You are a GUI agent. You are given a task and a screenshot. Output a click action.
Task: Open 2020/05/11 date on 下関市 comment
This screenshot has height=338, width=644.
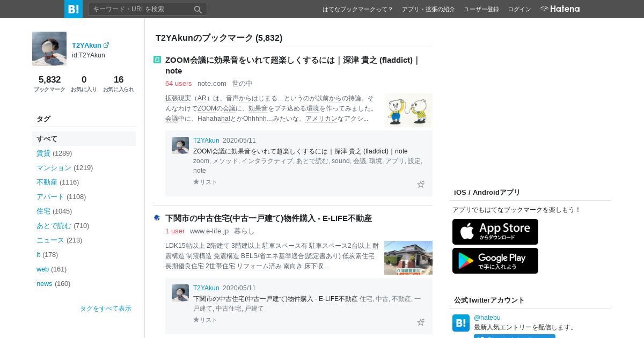(239, 288)
